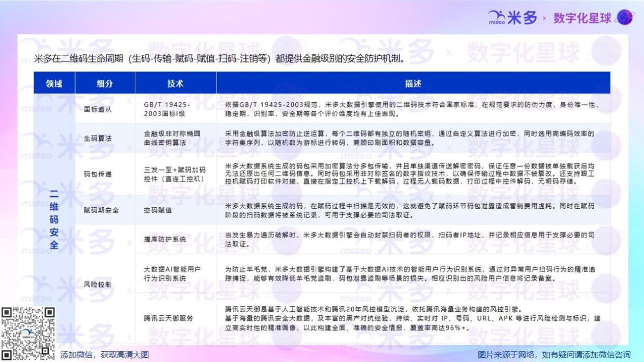
Task: Click the midoo 米多 logo
Action: tap(512, 17)
